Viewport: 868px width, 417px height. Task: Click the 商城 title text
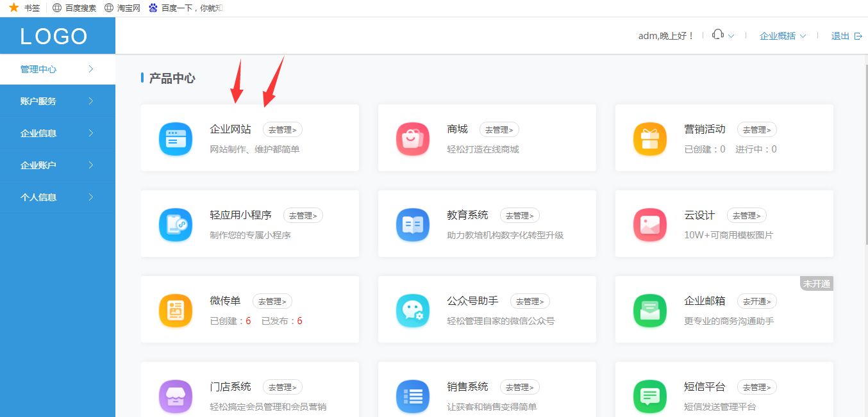[458, 129]
